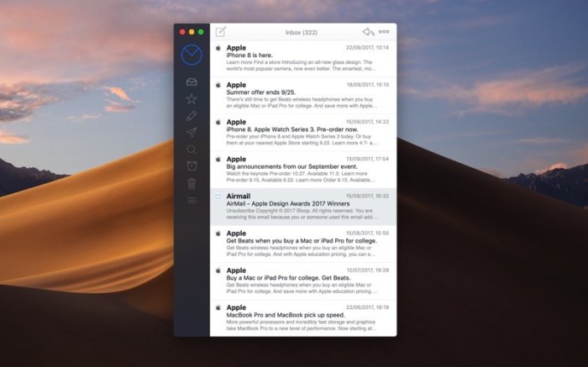Click Apple logo beside Summer offer ends 9/25

[218, 85]
